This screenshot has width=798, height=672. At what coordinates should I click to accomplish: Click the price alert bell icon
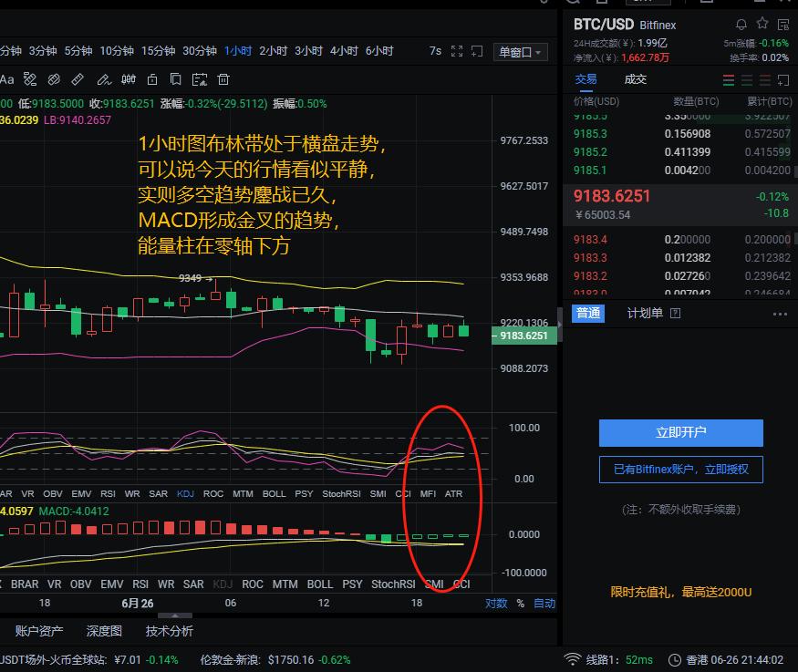741,24
